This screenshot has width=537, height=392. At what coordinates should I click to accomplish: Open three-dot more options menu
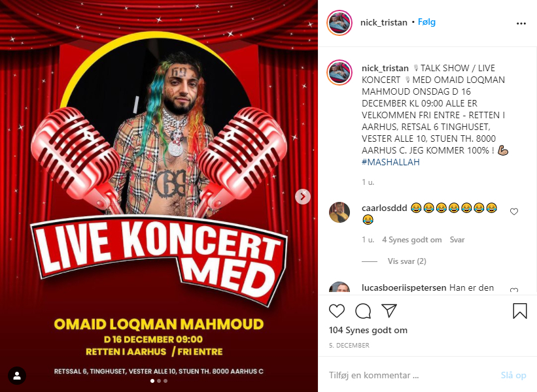pyautogui.click(x=521, y=24)
